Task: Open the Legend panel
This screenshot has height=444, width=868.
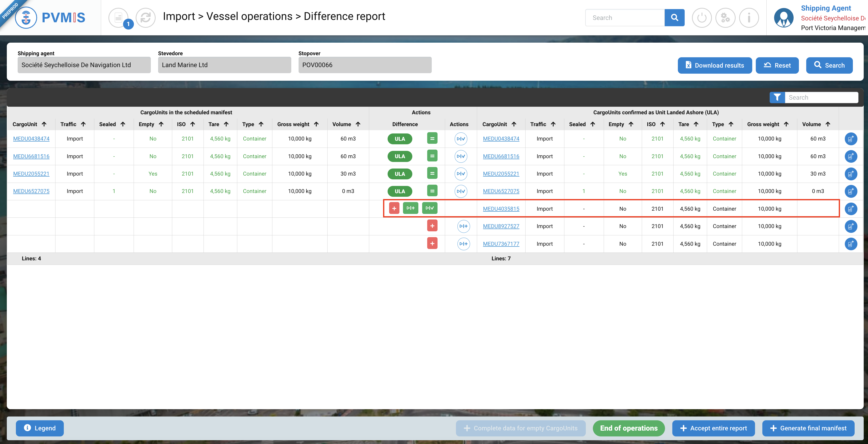Action: 40,428
